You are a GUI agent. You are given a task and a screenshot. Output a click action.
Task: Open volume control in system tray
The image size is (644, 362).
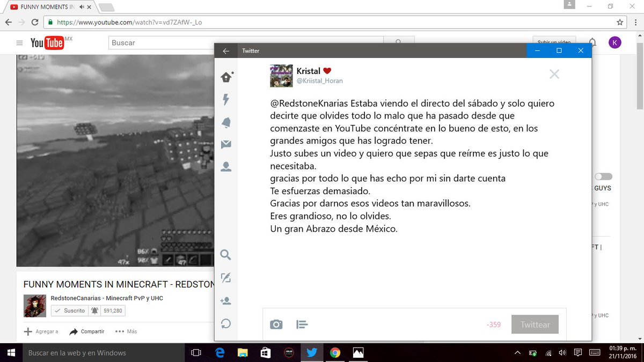pyautogui.click(x=563, y=353)
